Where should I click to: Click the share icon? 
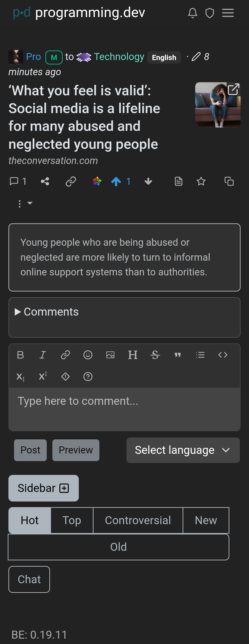coord(45,181)
